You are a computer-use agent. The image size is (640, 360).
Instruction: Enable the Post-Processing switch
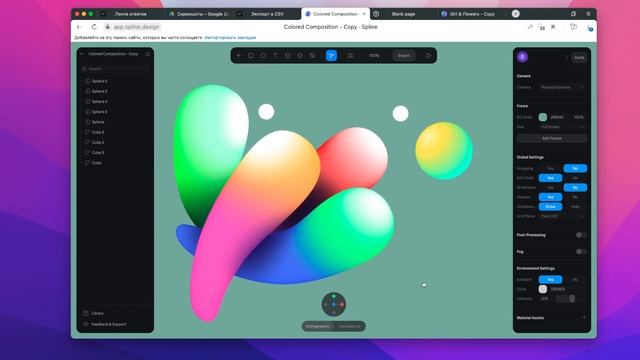[x=581, y=235]
